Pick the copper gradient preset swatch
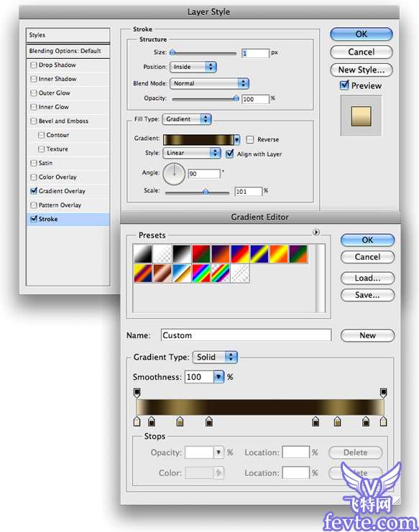Image resolution: width=419 pixels, height=532 pixels. [x=162, y=274]
